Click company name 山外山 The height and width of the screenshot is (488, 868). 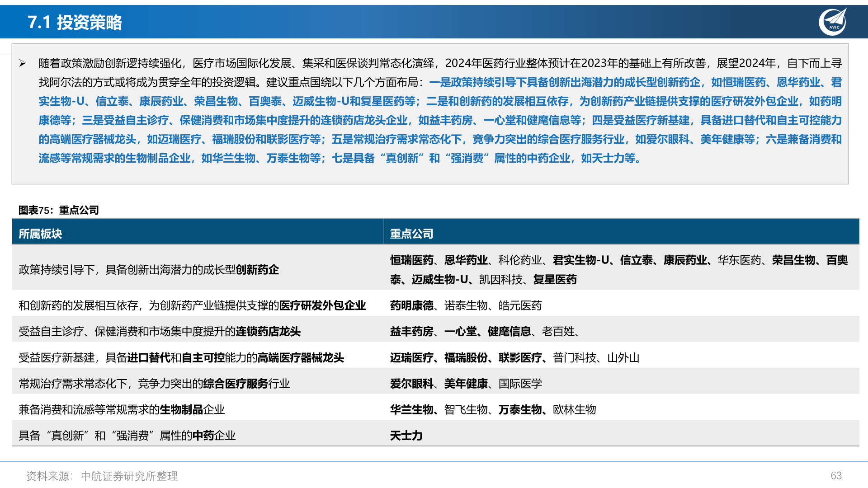pos(623,358)
